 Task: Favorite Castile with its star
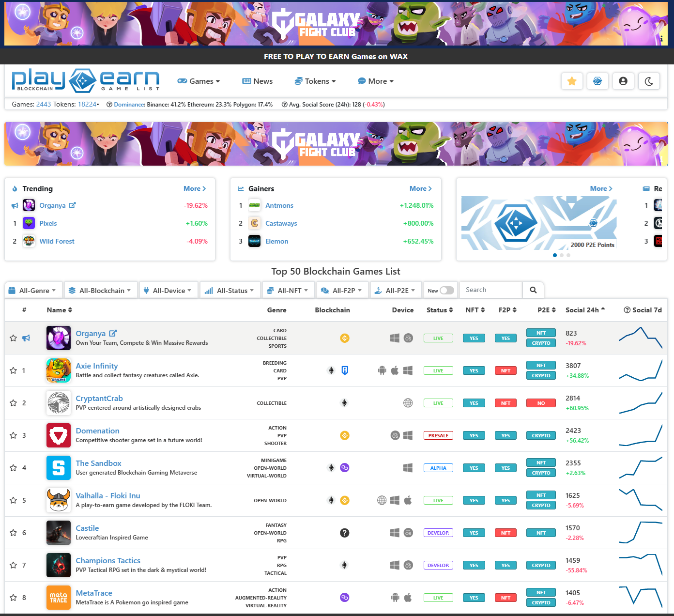coord(14,533)
